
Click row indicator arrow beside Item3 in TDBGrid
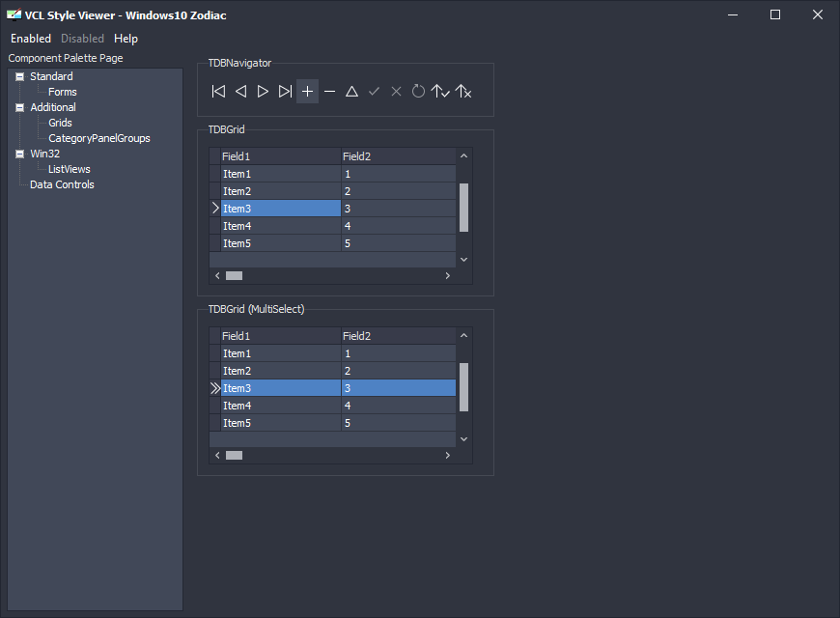coord(215,208)
